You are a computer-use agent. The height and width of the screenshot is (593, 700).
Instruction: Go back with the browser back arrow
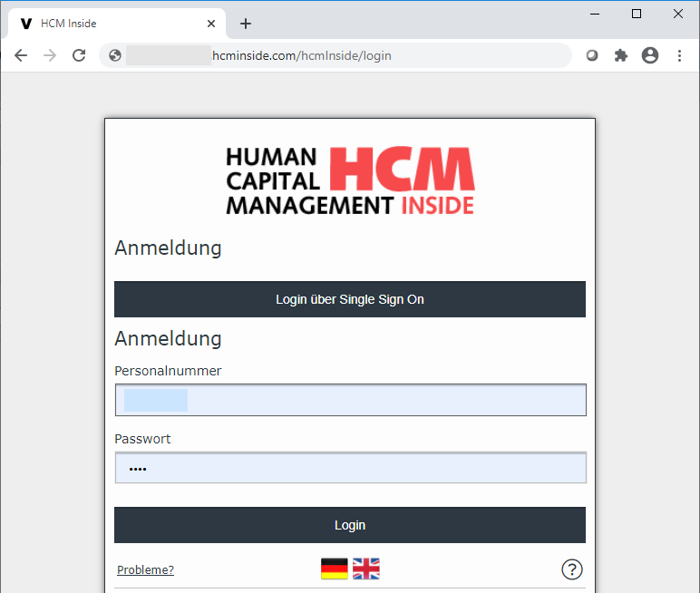[x=21, y=55]
